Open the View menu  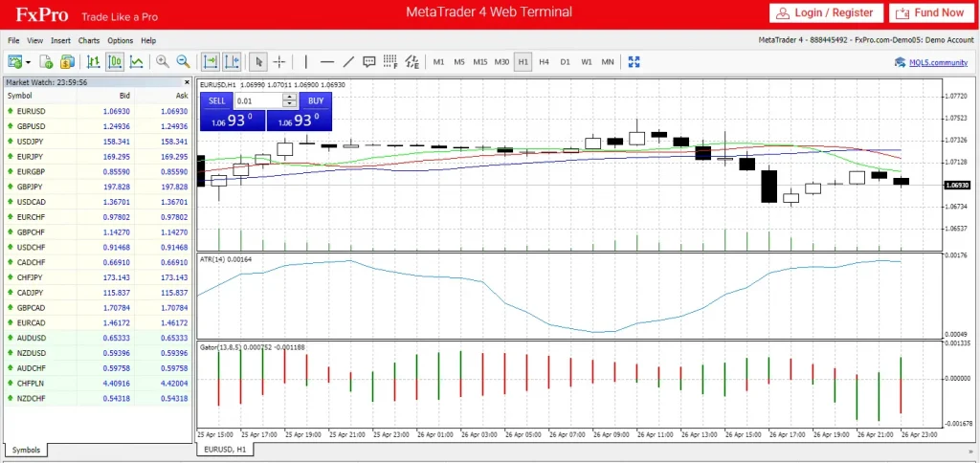(35, 40)
